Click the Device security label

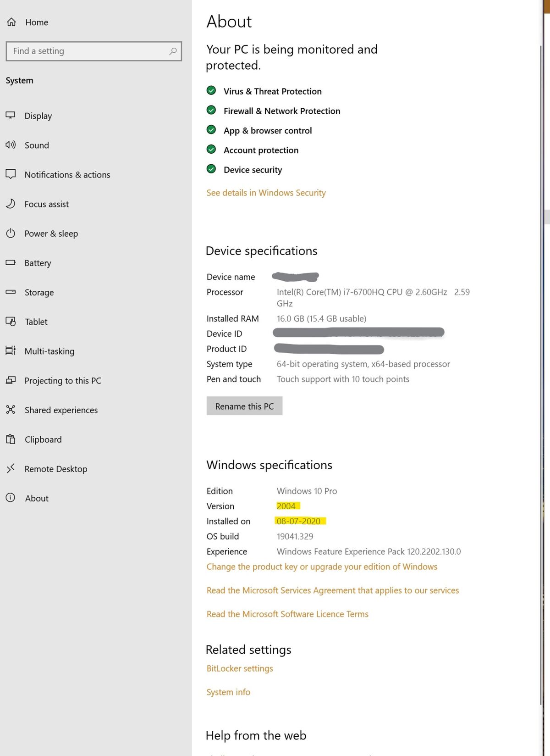click(x=253, y=170)
